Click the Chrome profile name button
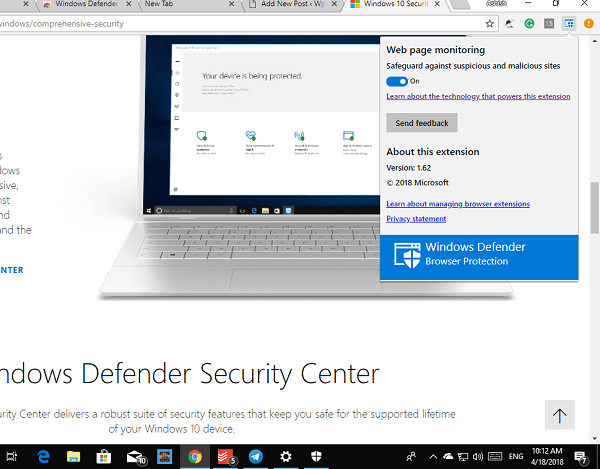 click(x=496, y=4)
